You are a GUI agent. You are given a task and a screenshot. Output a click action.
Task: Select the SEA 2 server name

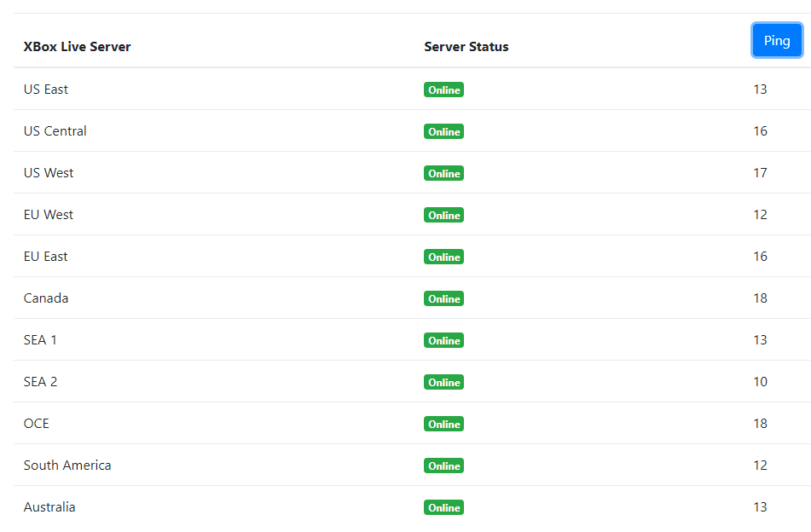pos(40,382)
